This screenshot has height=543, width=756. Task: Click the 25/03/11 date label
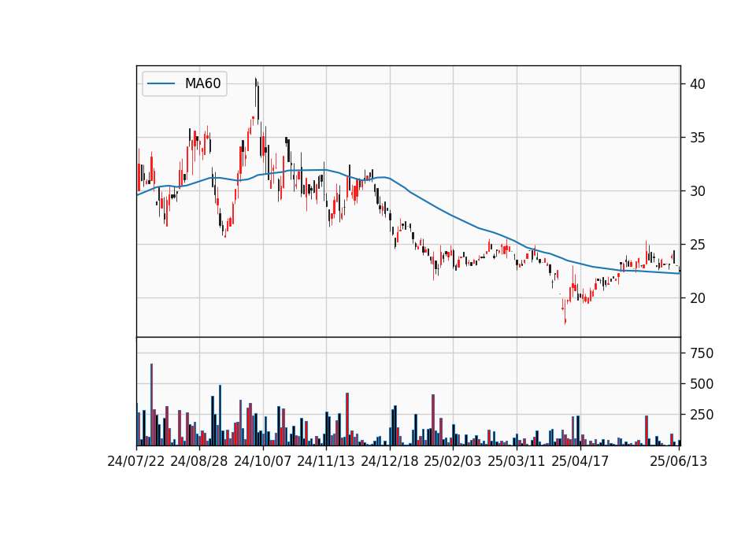tap(517, 461)
